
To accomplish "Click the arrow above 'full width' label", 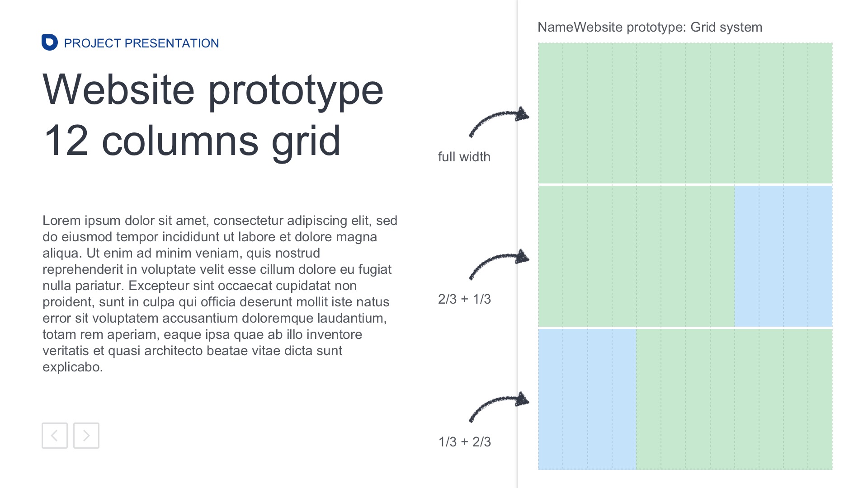I will (x=499, y=121).
